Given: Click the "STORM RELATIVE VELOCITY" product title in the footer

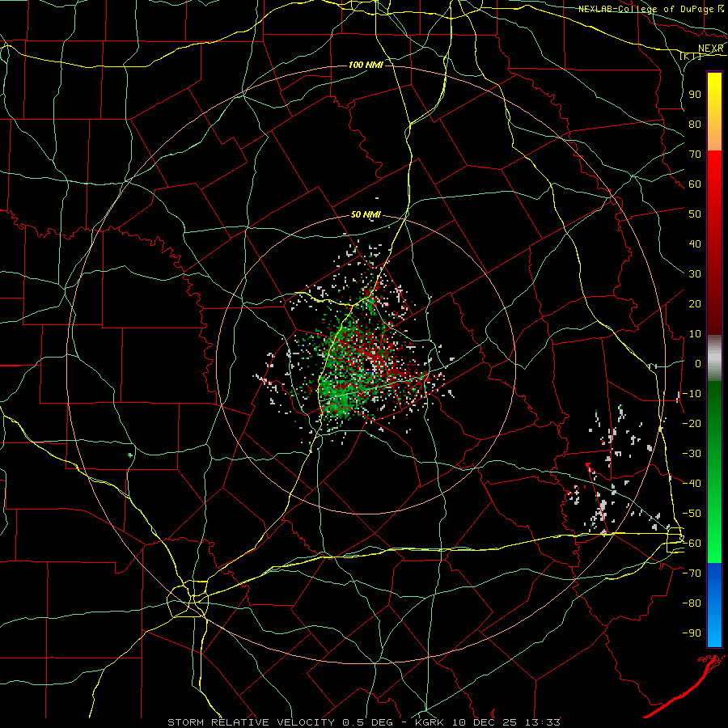Looking at the screenshot, I should pyautogui.click(x=252, y=722).
